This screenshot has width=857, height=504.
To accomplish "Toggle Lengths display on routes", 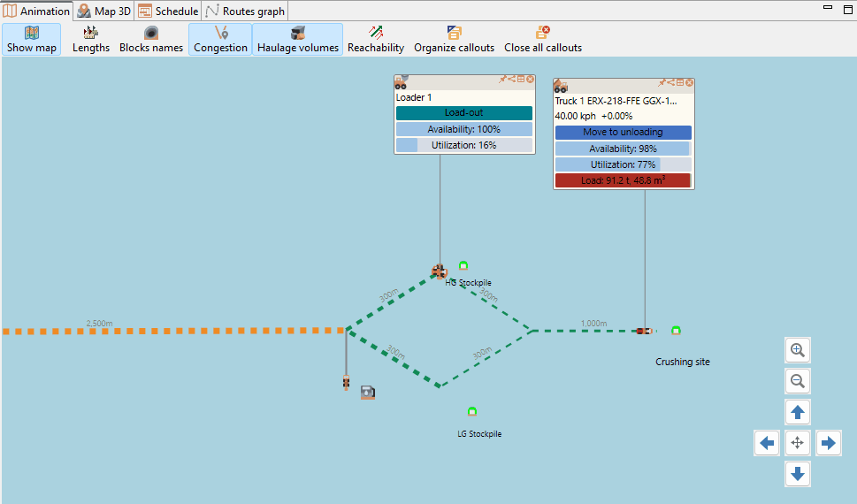I will 91,40.
